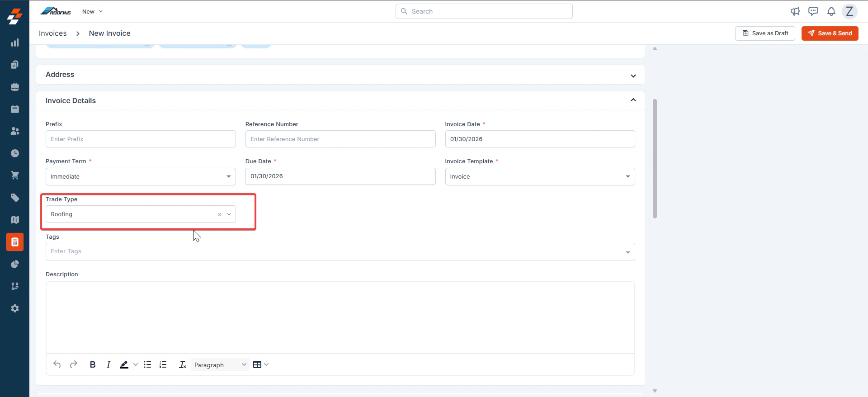Open the Trade Type dropdown arrow

[229, 214]
